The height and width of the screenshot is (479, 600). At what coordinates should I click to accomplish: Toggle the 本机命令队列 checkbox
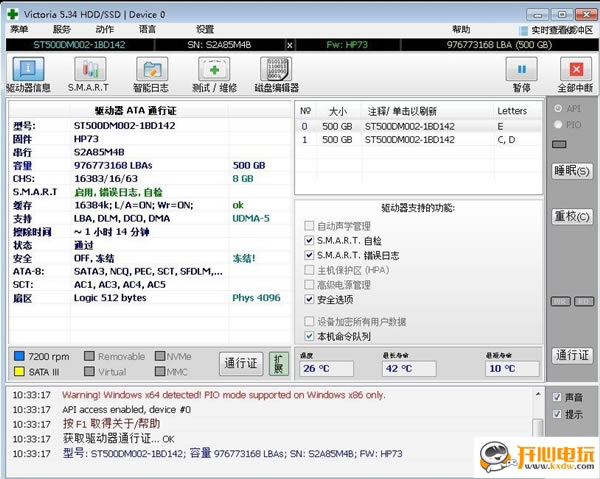point(309,336)
